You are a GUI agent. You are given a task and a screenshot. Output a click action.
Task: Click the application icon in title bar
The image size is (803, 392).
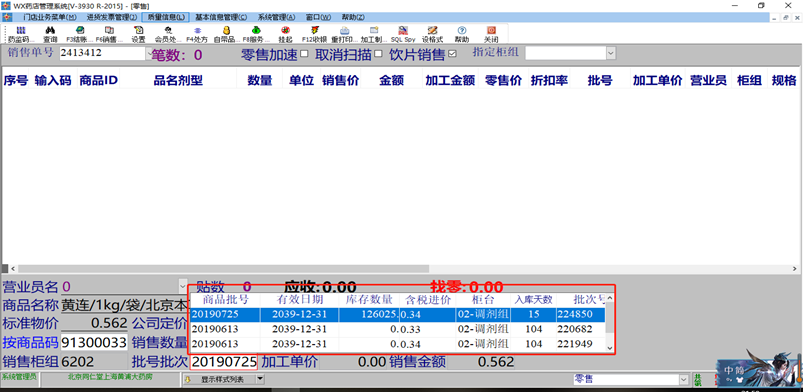click(x=6, y=5)
